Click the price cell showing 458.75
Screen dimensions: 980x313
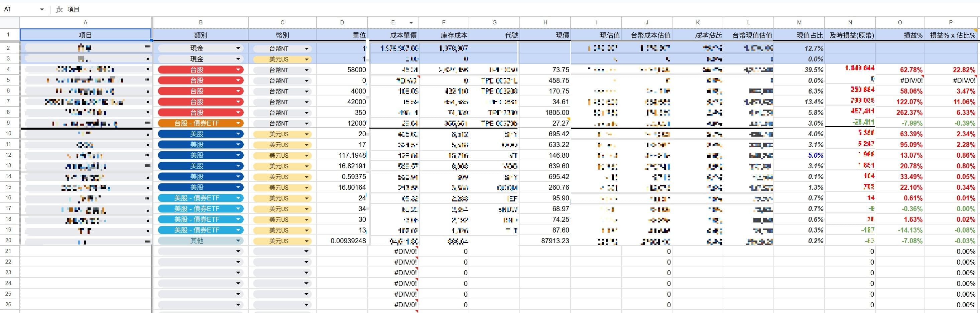(x=545, y=80)
